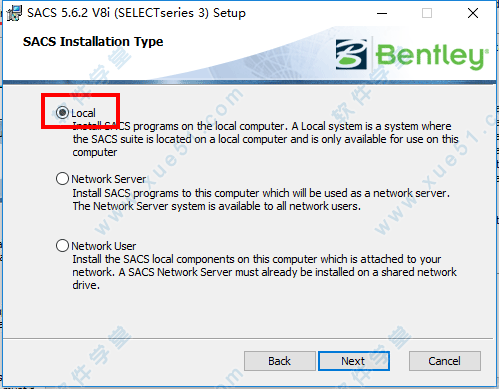Proceed with the Next button
The image size is (499, 389).
[x=354, y=361]
